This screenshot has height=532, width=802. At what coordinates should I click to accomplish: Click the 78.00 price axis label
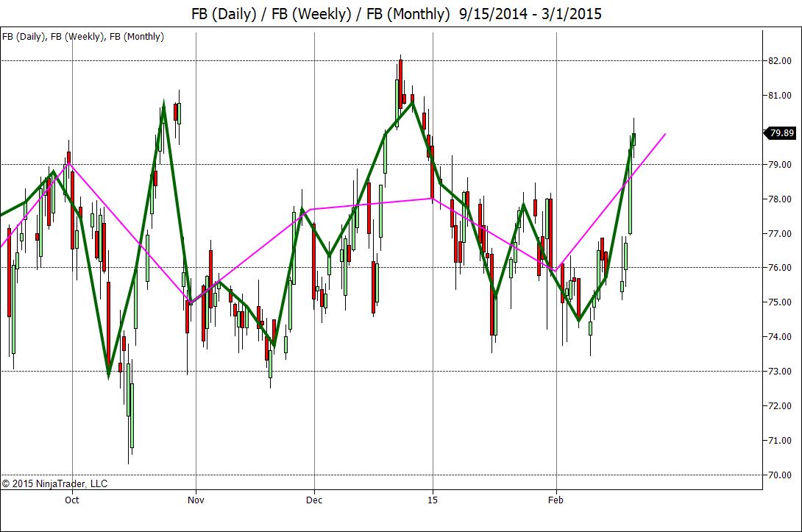coord(780,199)
